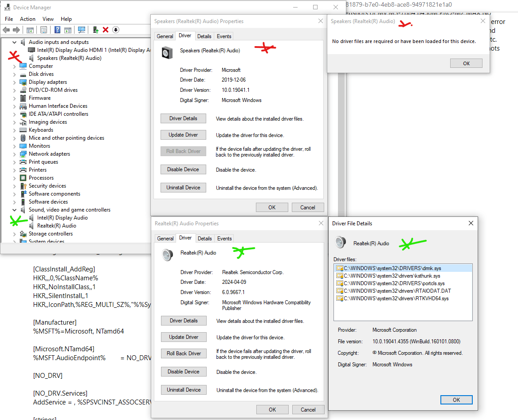Click Update Driver in Realtek Audio Properties
Image resolution: width=518 pixels, height=420 pixels.
184,337
